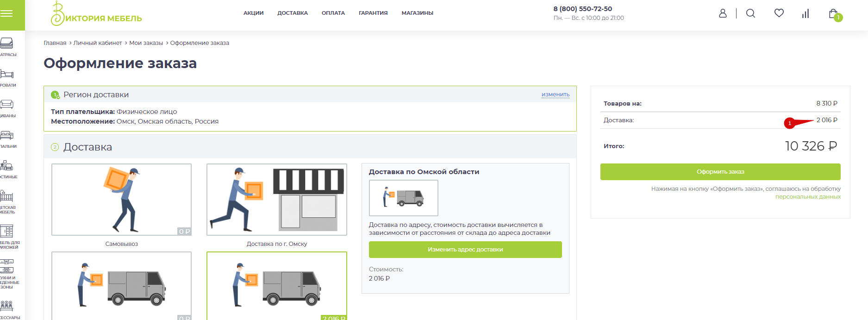Click the Товаров на 8 310 ₽ value
Image resolution: width=868 pixels, height=320 pixels.
tap(827, 103)
